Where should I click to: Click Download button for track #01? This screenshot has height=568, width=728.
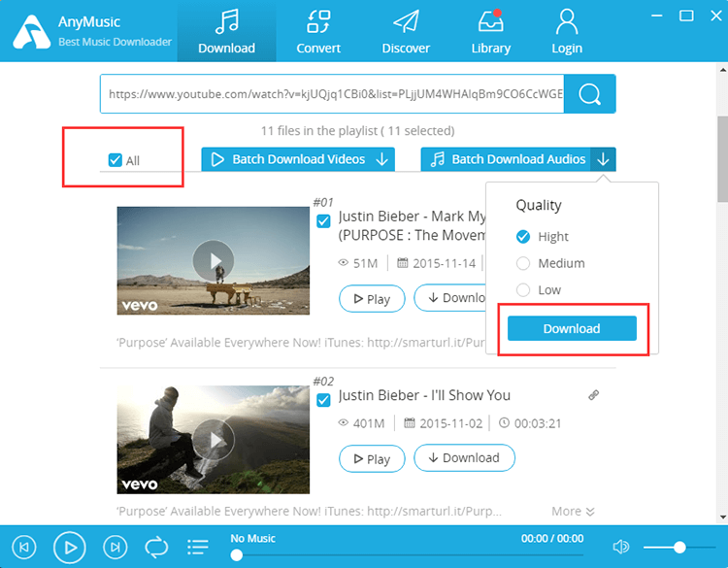pyautogui.click(x=450, y=298)
